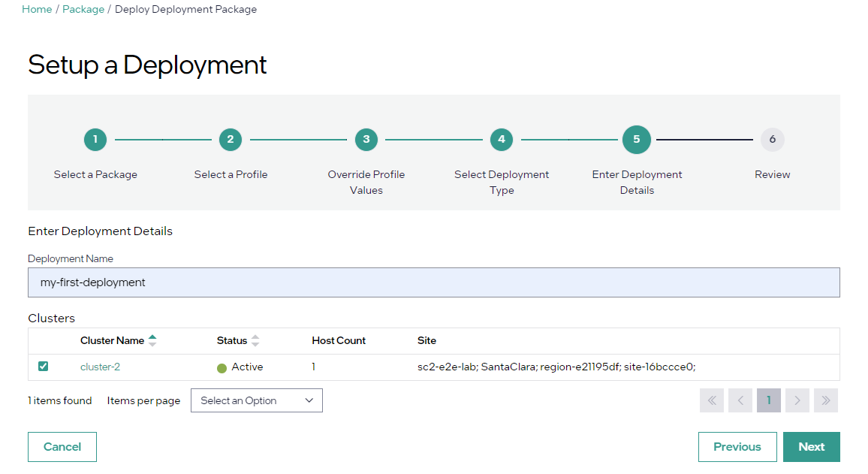Go to the previous page arrow in pagination
Viewport: 868px width, 474px height.
pos(740,400)
